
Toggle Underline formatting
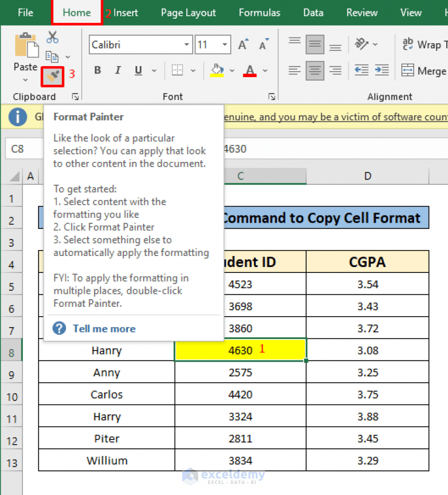pyautogui.click(x=138, y=70)
